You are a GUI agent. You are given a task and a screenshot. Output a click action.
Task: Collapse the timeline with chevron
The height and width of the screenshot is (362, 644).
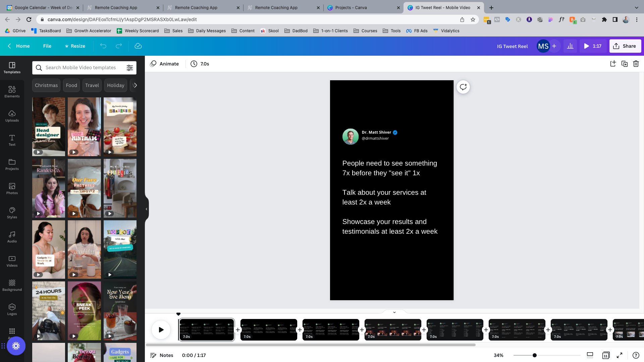coord(394,312)
